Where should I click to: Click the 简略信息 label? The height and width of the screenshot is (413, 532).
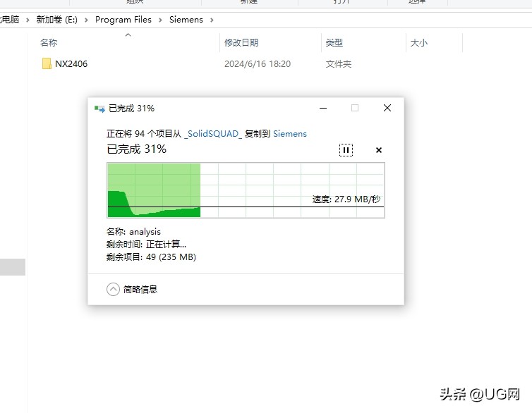(140, 290)
